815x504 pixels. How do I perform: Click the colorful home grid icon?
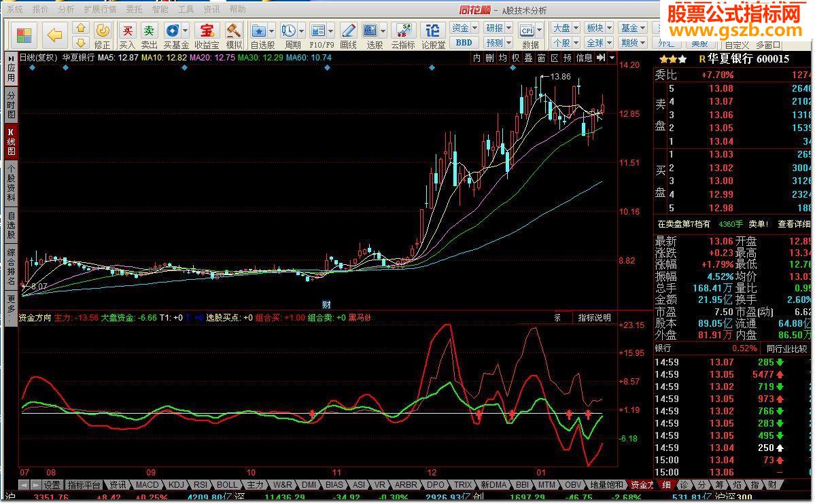[x=23, y=35]
